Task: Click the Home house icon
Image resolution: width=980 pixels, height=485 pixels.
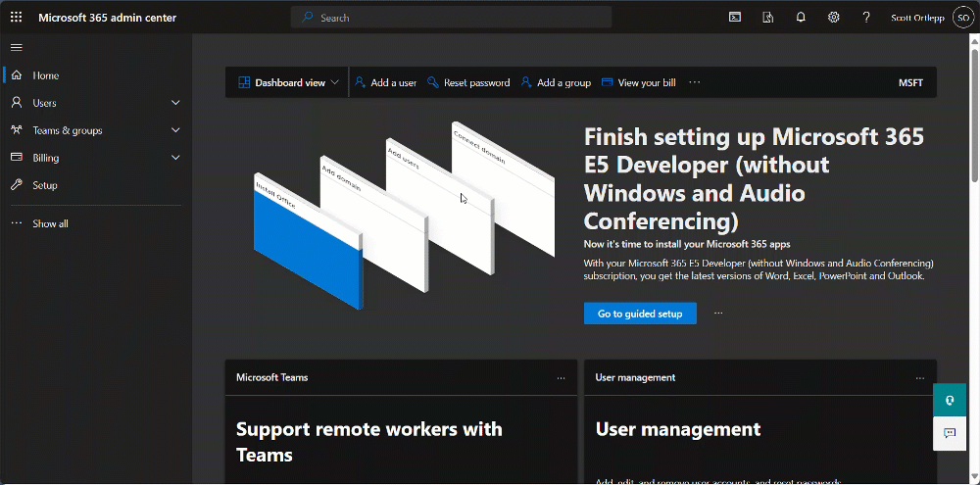Action: [x=17, y=75]
